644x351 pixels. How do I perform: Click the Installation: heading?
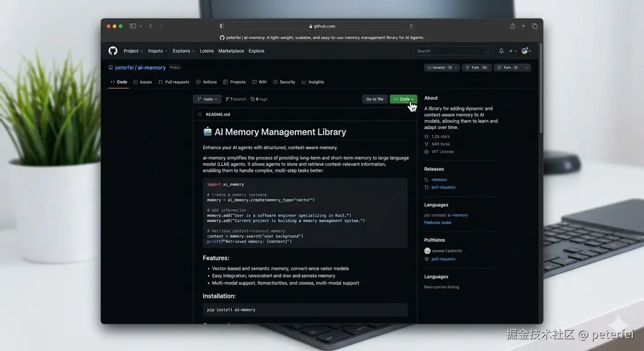(219, 296)
